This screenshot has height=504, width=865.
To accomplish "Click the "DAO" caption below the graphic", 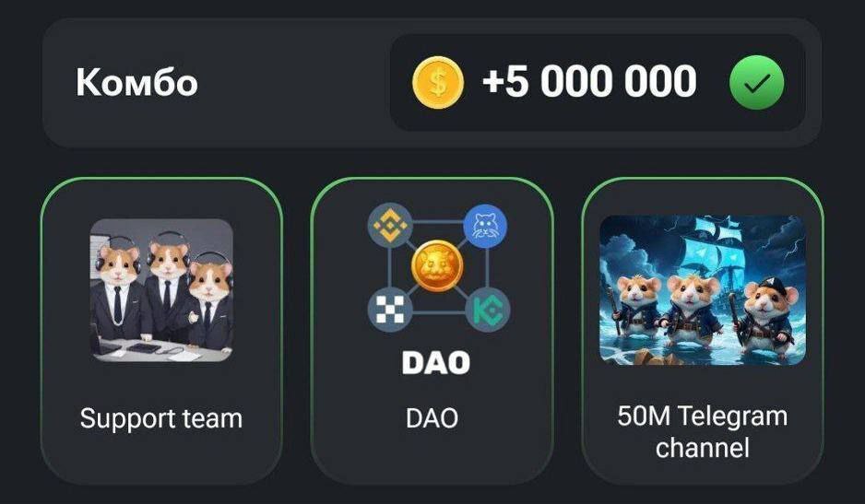I will (x=432, y=419).
